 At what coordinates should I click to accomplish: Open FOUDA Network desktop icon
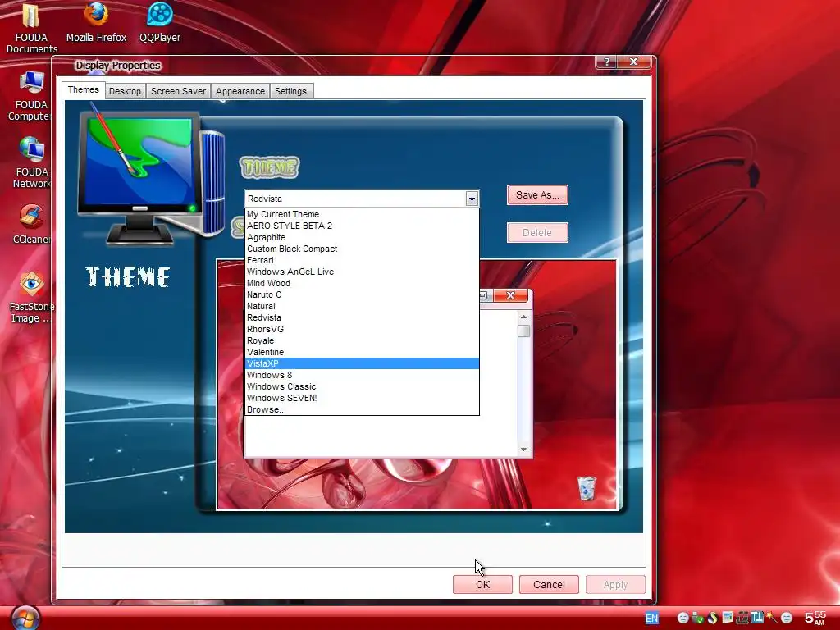(31, 163)
